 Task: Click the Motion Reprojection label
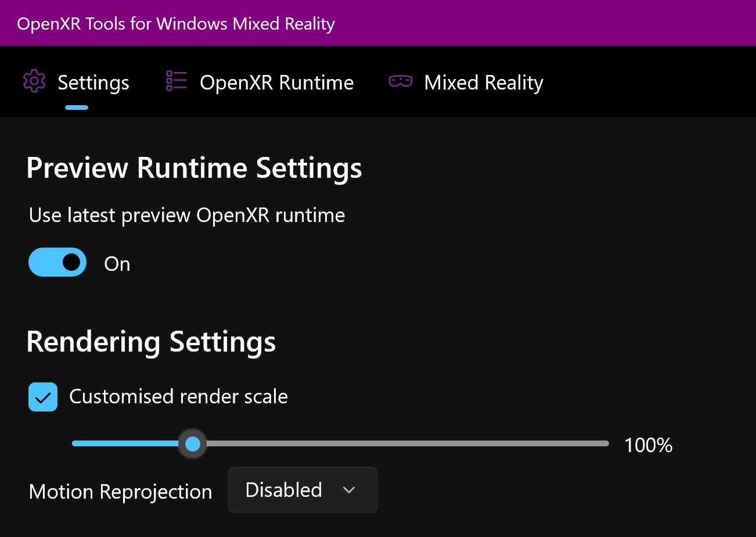(x=120, y=492)
